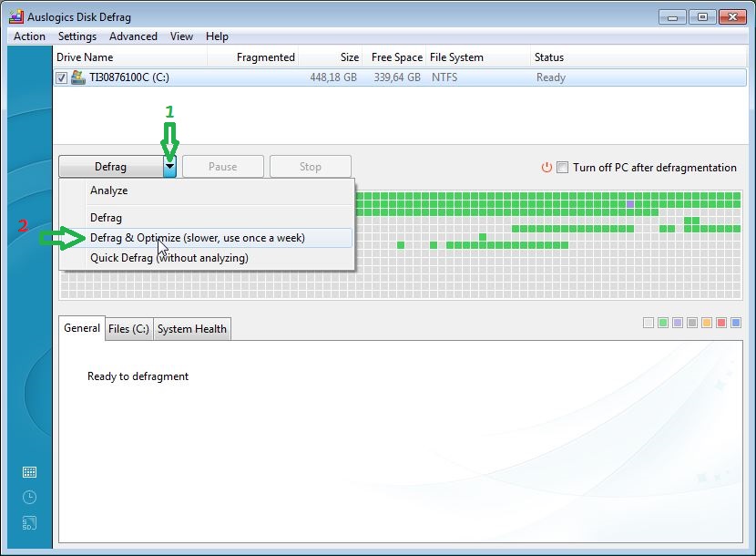Sort by Size column header

[x=331, y=57]
